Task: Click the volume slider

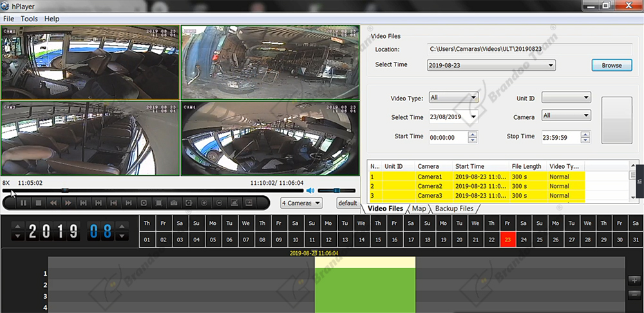Action: tap(336, 191)
